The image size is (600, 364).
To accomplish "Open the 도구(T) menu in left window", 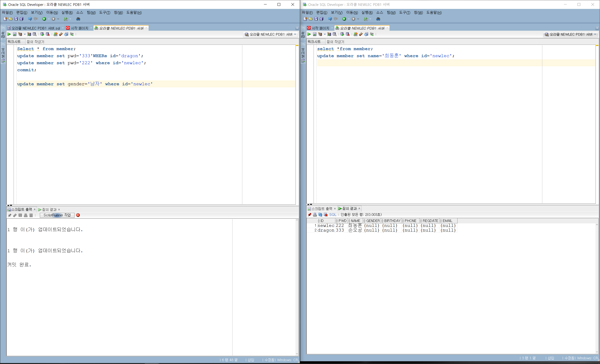I will 105,12.
